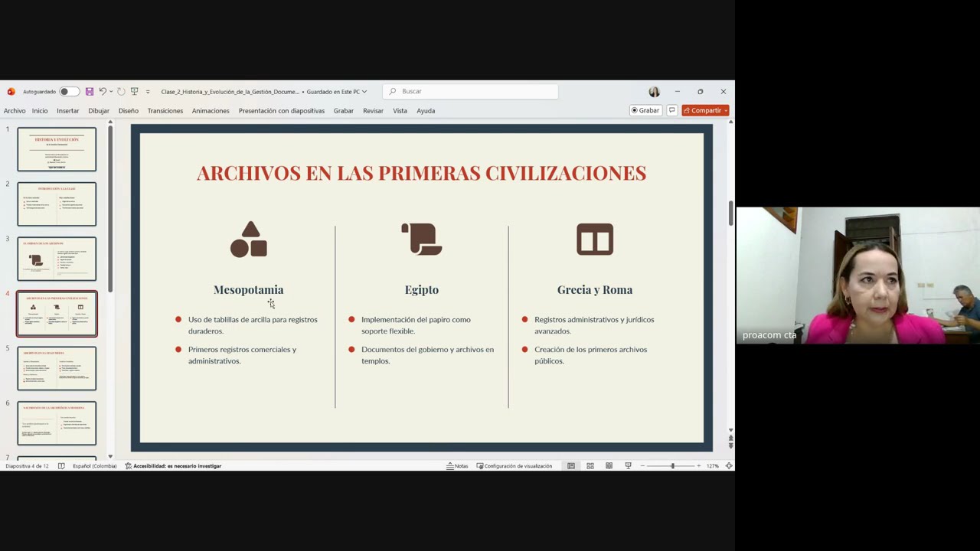The width and height of the screenshot is (980, 551).
Task: Switch to Normal view icon
Action: [571, 466]
